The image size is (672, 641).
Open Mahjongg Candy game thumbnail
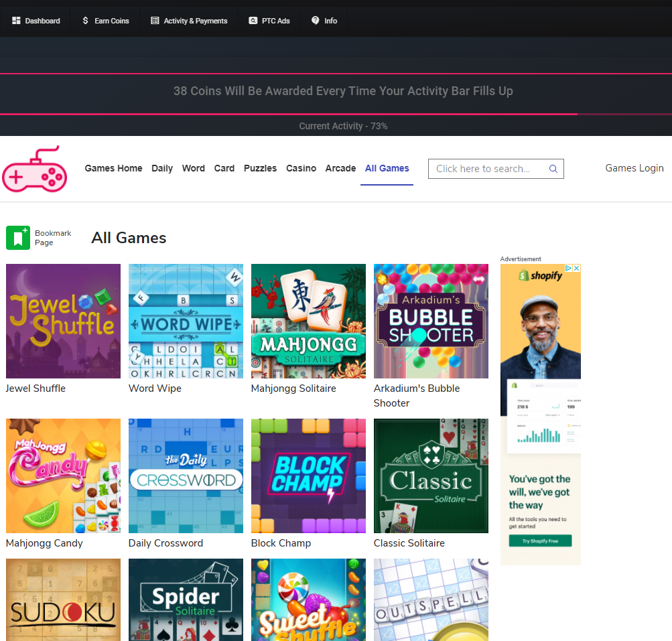tap(63, 476)
